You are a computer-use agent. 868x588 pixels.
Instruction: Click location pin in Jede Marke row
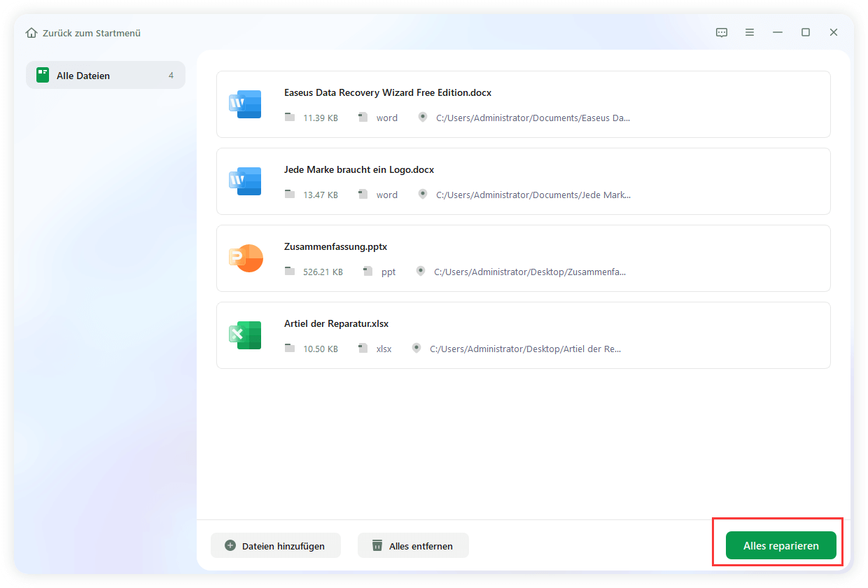coord(422,195)
